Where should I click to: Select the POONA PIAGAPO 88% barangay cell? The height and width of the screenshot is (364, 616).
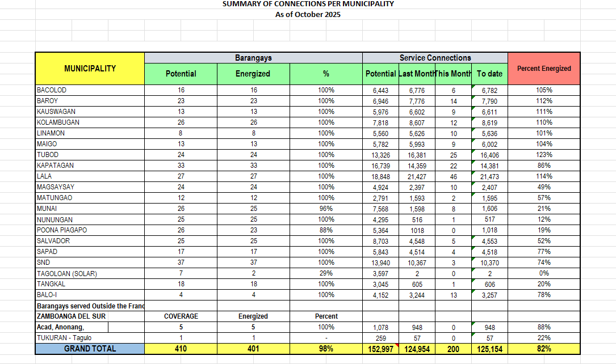(x=326, y=230)
